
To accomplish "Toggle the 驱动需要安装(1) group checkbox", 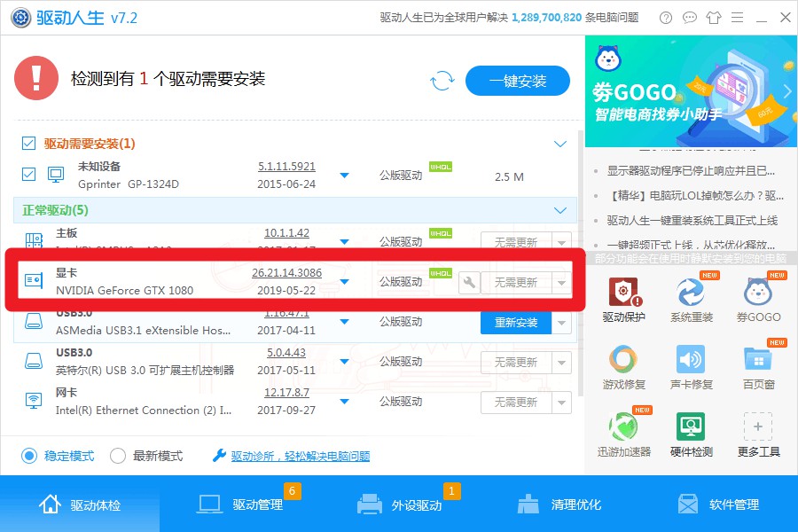I will [28, 143].
